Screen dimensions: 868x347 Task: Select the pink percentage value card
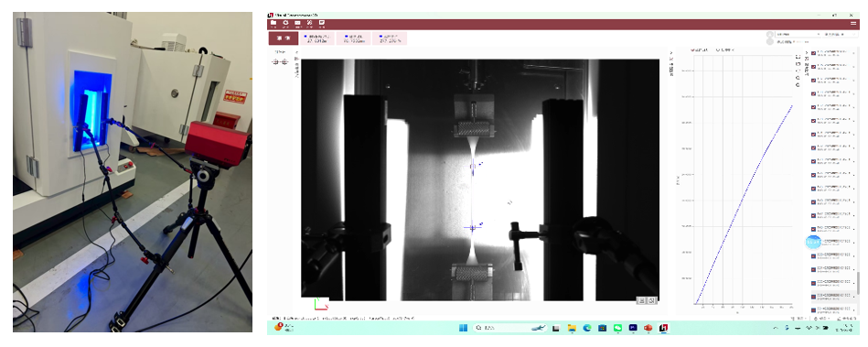pos(390,38)
